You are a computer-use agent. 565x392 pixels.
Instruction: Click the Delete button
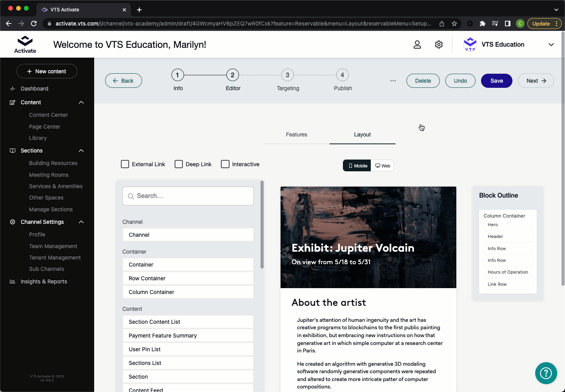pyautogui.click(x=423, y=81)
